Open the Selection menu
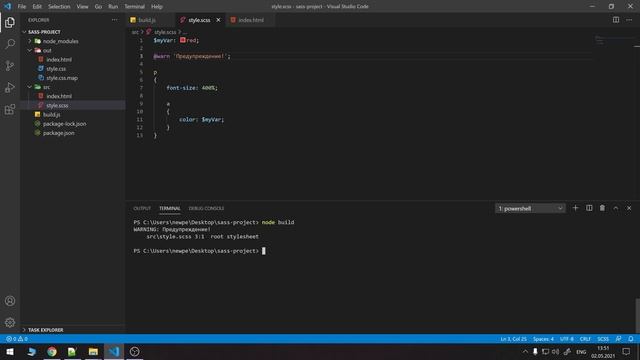 point(59,7)
